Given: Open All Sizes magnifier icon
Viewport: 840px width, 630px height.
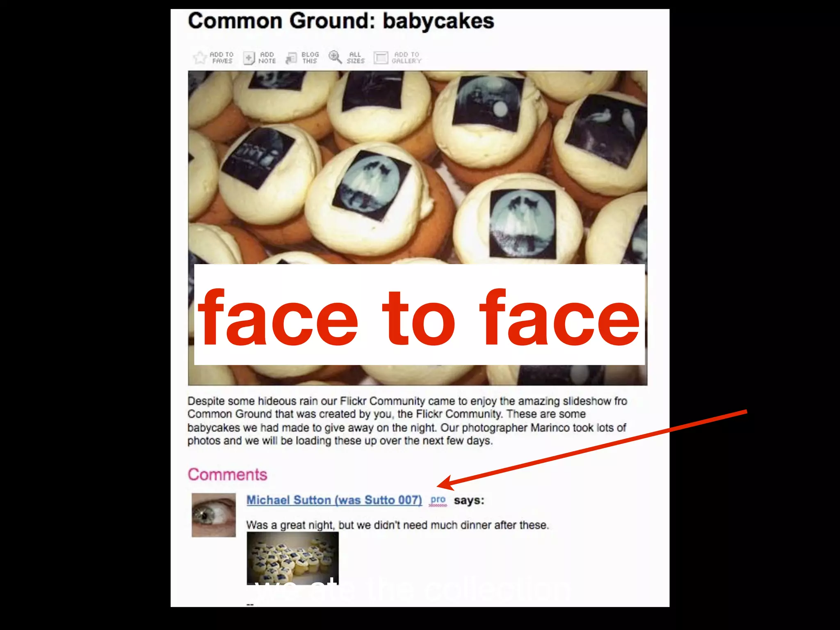Looking at the screenshot, I should click(x=335, y=57).
